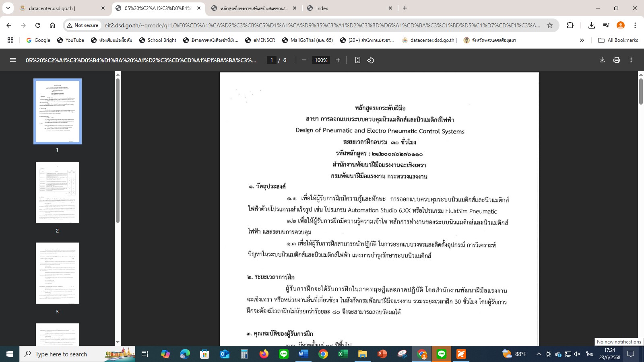This screenshot has height=362, width=644.
Task: Open the Windows Start menu
Action: pyautogui.click(x=10, y=354)
